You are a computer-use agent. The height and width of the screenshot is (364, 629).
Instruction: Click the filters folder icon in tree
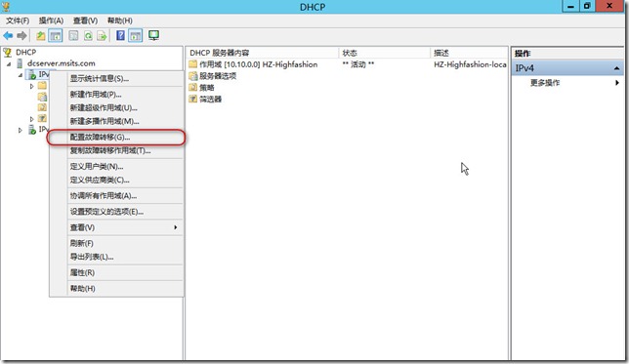pos(42,118)
